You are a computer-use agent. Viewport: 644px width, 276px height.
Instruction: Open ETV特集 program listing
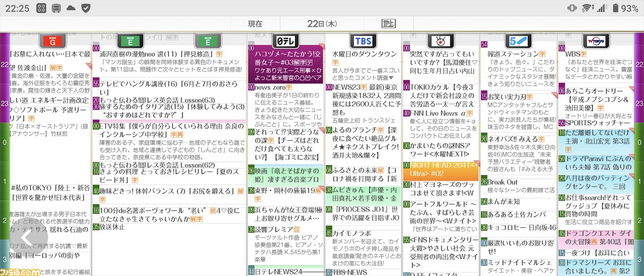point(170,142)
